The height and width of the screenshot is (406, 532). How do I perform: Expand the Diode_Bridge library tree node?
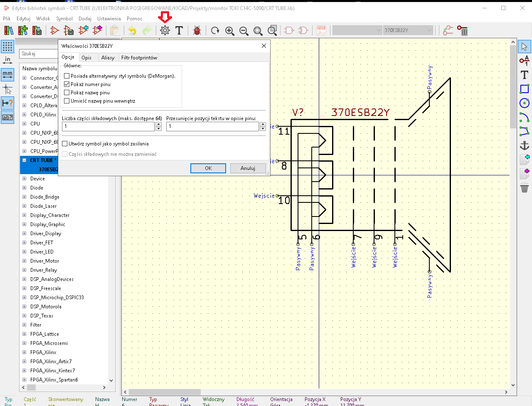click(x=24, y=197)
